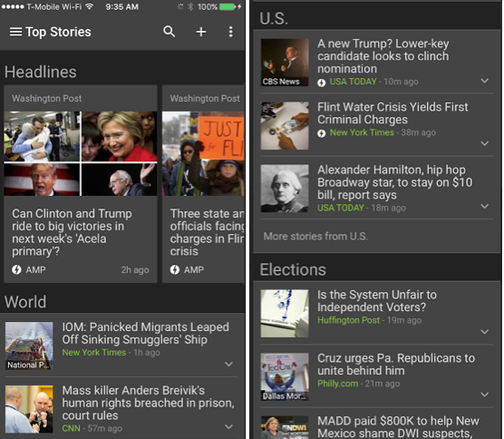Tap the Breivik courtroom thumbnail
This screenshot has width=504, height=439.
pos(29,409)
